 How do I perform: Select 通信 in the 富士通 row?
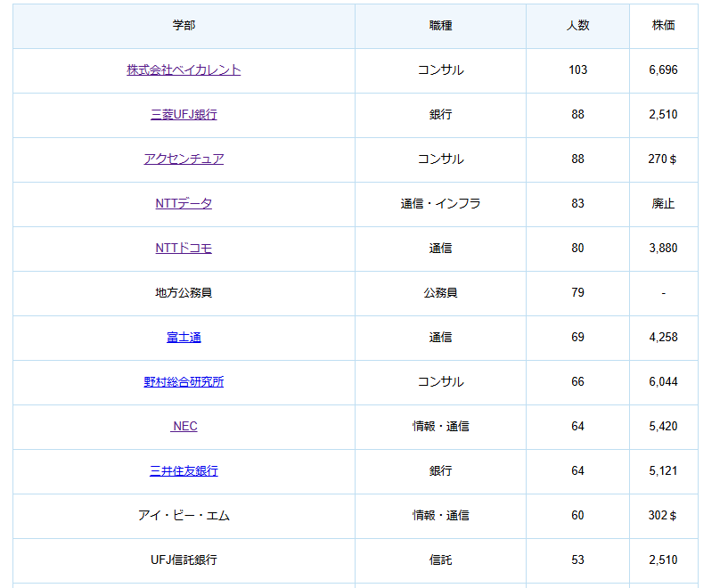coord(440,338)
